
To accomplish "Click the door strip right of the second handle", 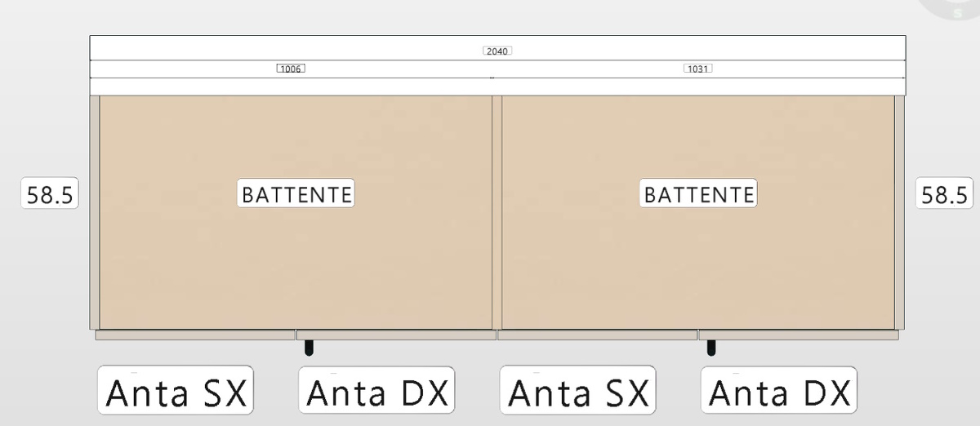I will pos(799,335).
